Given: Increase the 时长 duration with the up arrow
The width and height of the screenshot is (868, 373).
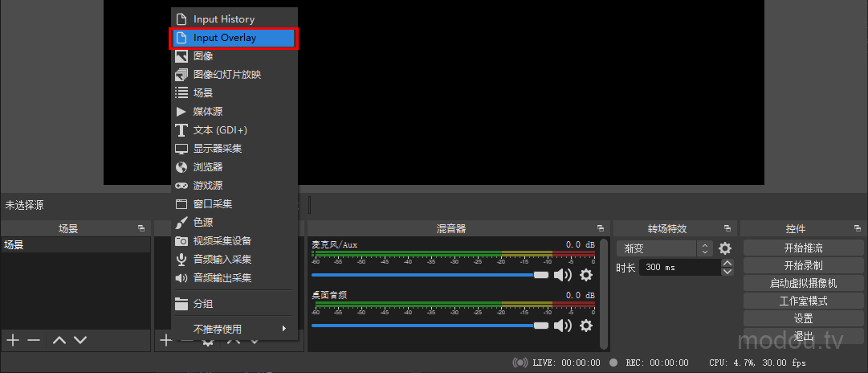Looking at the screenshot, I should [x=727, y=263].
